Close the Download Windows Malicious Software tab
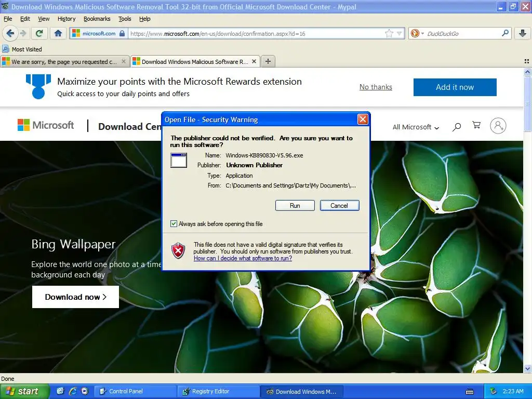Image resolution: width=532 pixels, height=399 pixels. pos(254,61)
